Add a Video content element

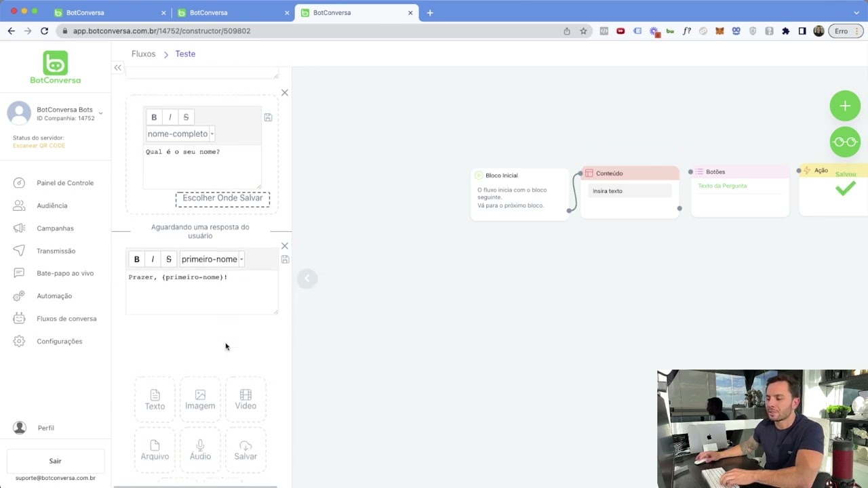(245, 400)
